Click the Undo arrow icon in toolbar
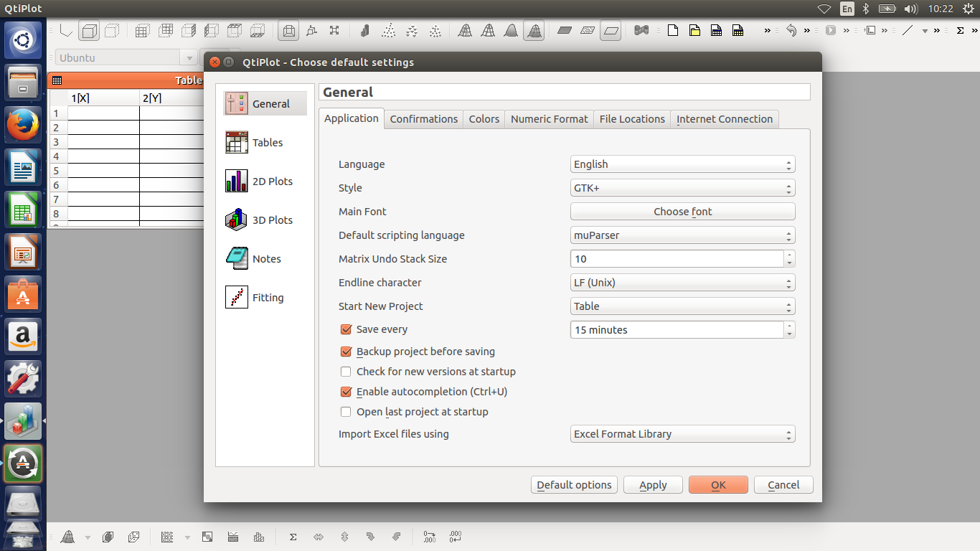This screenshot has width=980, height=551. [791, 31]
